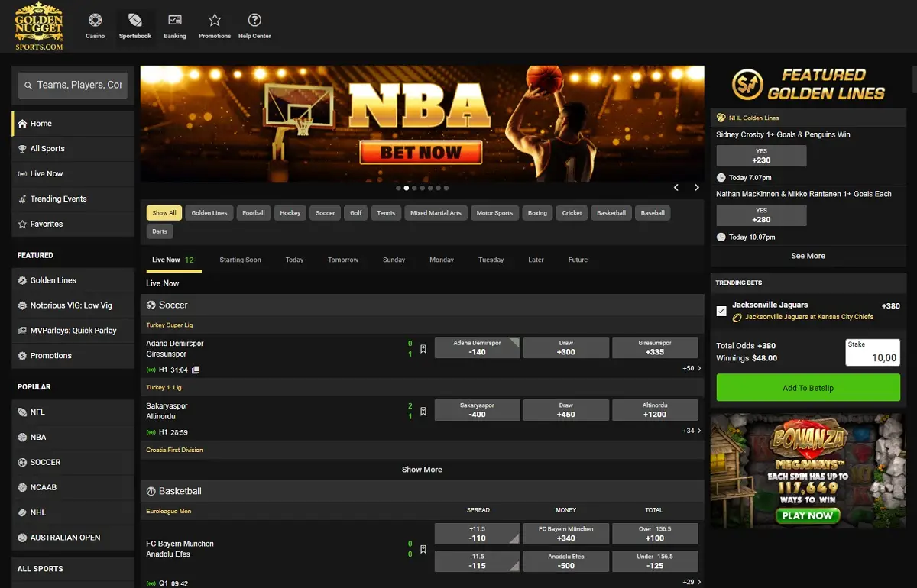
Task: Filter by Golden Lines chip
Action: click(x=209, y=213)
